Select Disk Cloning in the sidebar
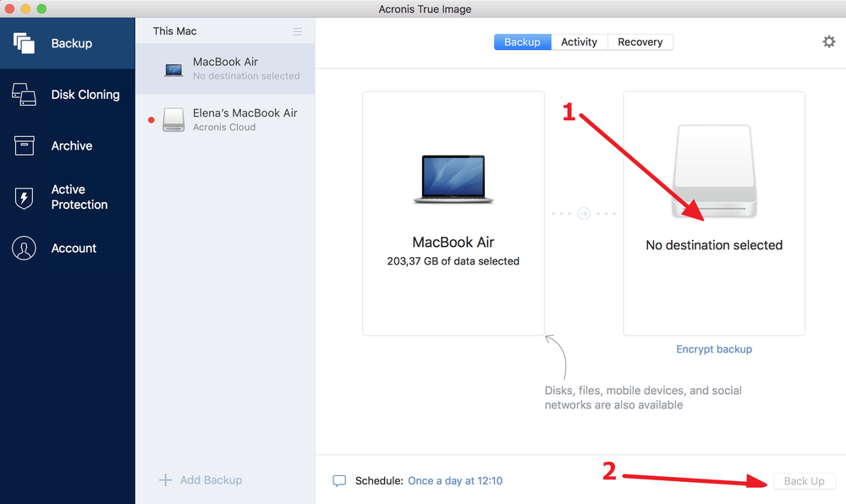The image size is (846, 504). tap(68, 95)
